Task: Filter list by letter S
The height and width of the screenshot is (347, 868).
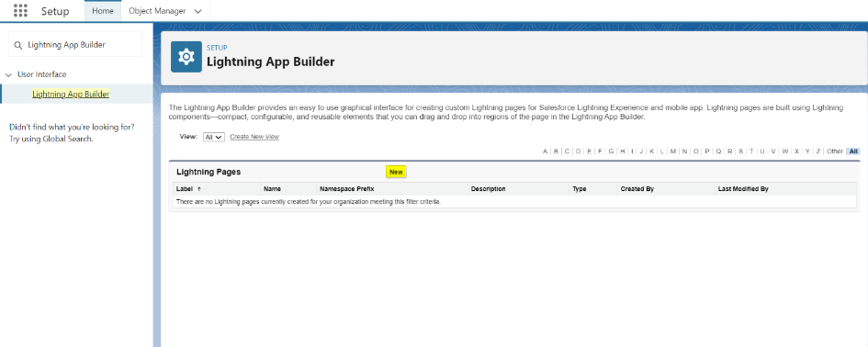Action: (740, 151)
